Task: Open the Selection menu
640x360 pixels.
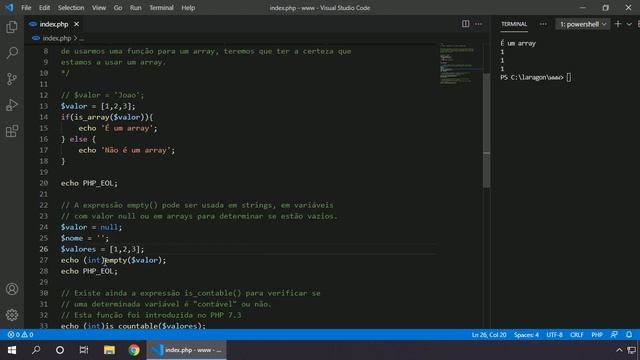Action: coord(71,8)
